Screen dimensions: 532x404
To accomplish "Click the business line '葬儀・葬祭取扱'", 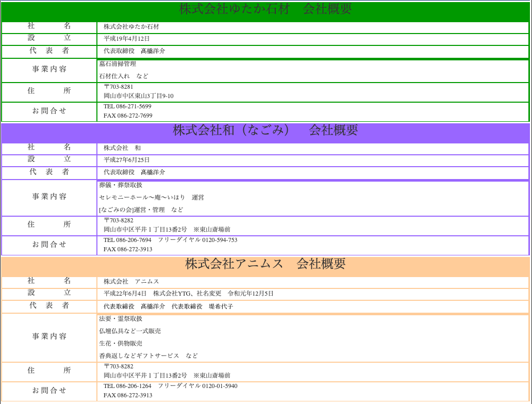I will [x=121, y=185].
